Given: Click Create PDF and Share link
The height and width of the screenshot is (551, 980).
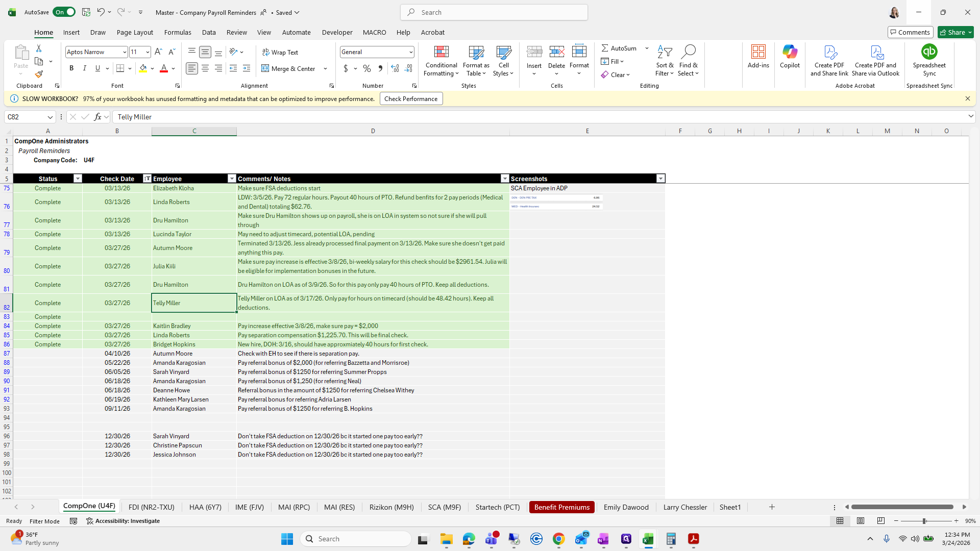Looking at the screenshot, I should click(x=829, y=60).
